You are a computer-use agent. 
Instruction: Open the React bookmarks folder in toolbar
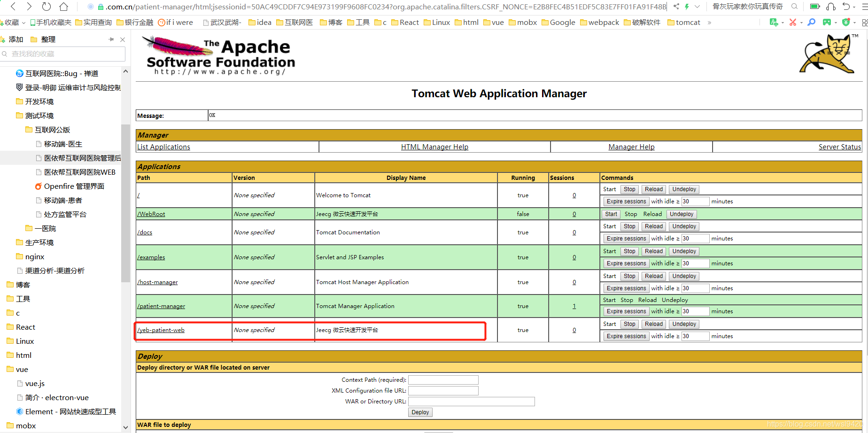pos(405,23)
